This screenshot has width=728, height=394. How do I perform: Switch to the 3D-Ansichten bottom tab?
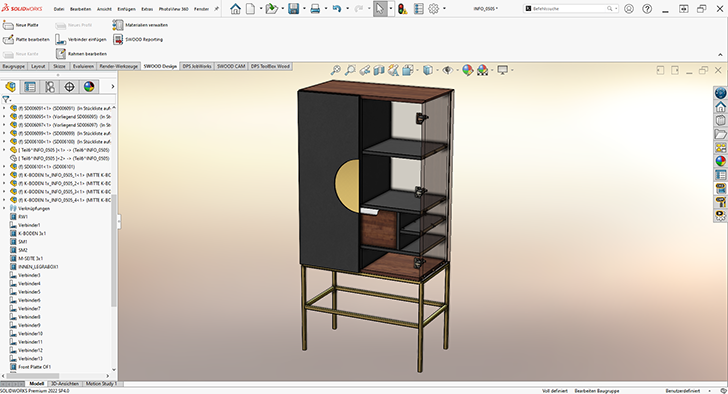(65, 384)
